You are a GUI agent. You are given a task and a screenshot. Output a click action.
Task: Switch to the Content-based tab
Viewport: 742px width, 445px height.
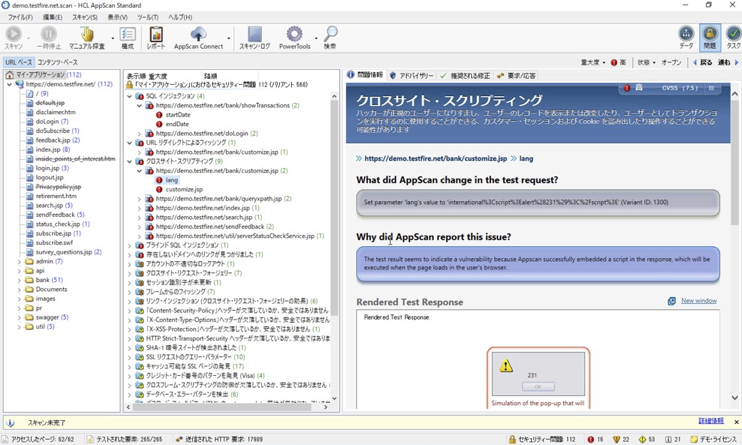(58, 62)
